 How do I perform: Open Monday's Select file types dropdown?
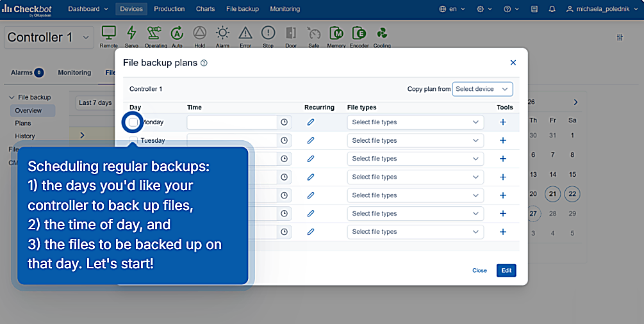(x=415, y=122)
